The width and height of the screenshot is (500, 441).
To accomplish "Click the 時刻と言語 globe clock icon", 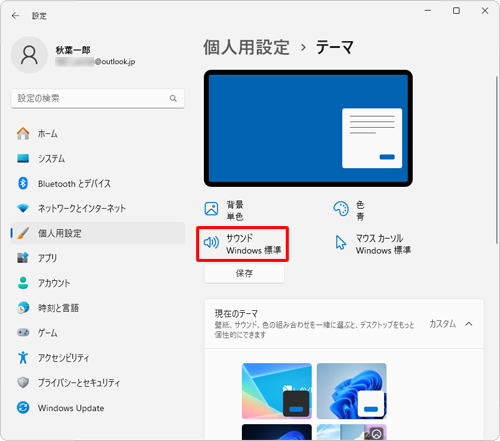I will pos(23,308).
